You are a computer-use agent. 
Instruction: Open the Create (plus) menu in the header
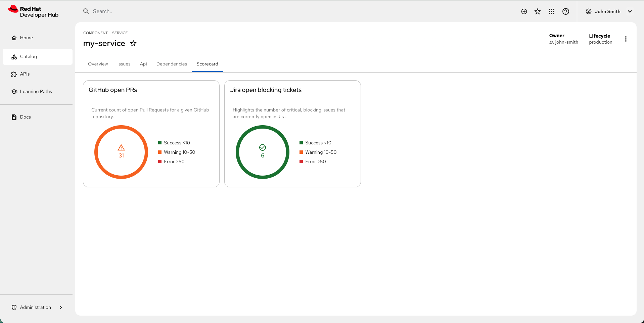tap(524, 11)
